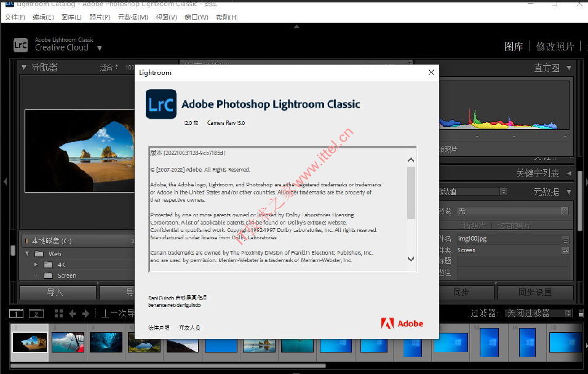Screen dimensions: 588x374
Task: Click the About dialog text scrollbar thumb
Action: (411, 193)
